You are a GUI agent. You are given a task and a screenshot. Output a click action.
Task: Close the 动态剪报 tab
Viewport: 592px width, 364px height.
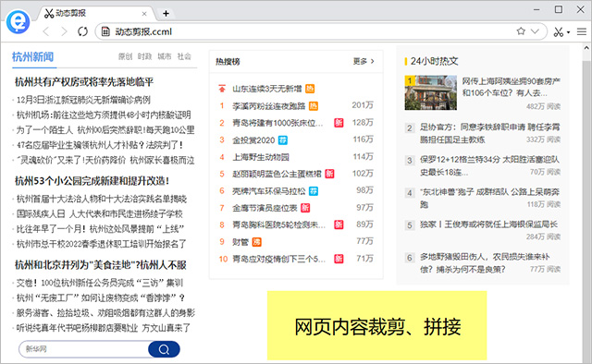[144, 14]
